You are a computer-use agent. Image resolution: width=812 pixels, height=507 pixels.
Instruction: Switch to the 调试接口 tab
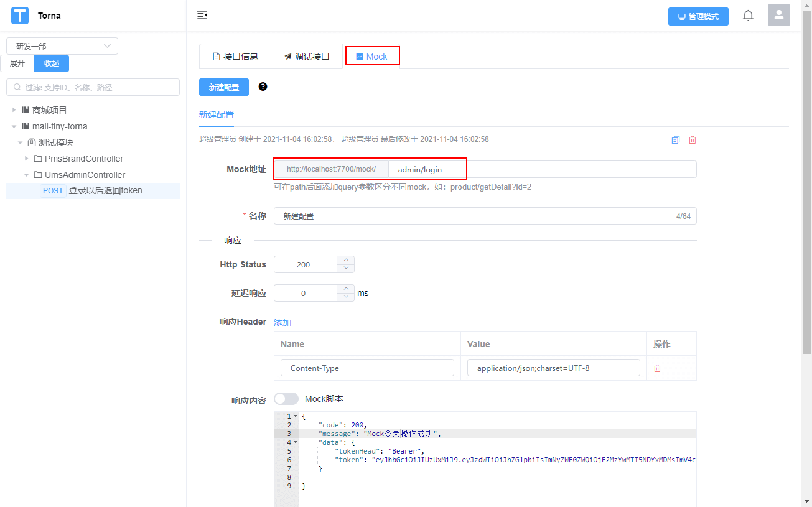tap(307, 57)
